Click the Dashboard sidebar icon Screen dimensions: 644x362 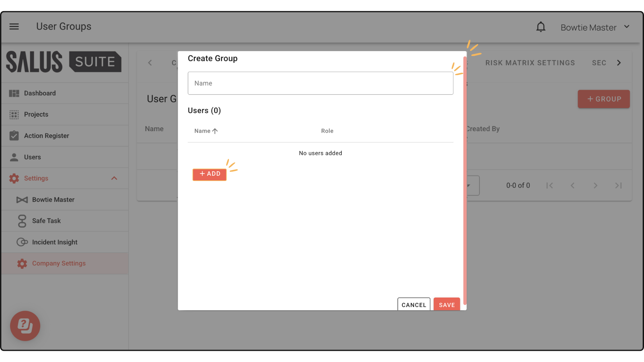point(14,93)
